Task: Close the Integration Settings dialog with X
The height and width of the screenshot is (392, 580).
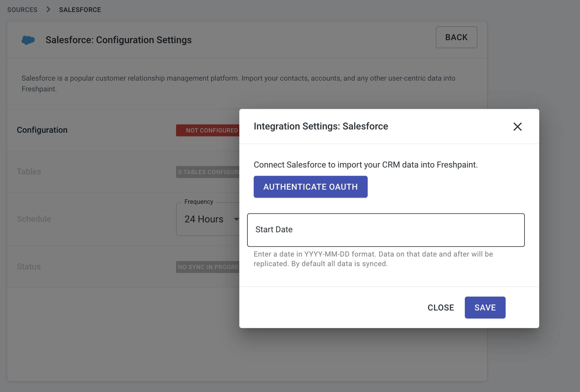Action: click(517, 126)
